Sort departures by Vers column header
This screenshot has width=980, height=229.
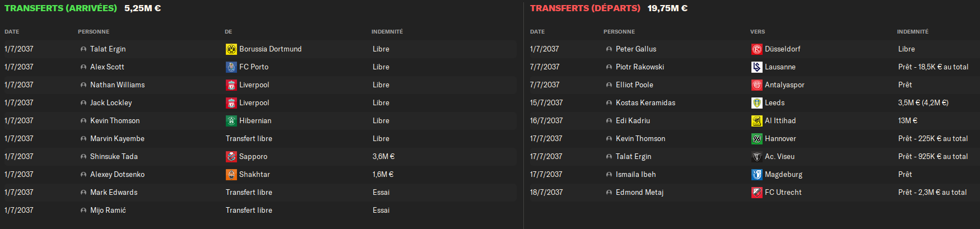tap(757, 32)
